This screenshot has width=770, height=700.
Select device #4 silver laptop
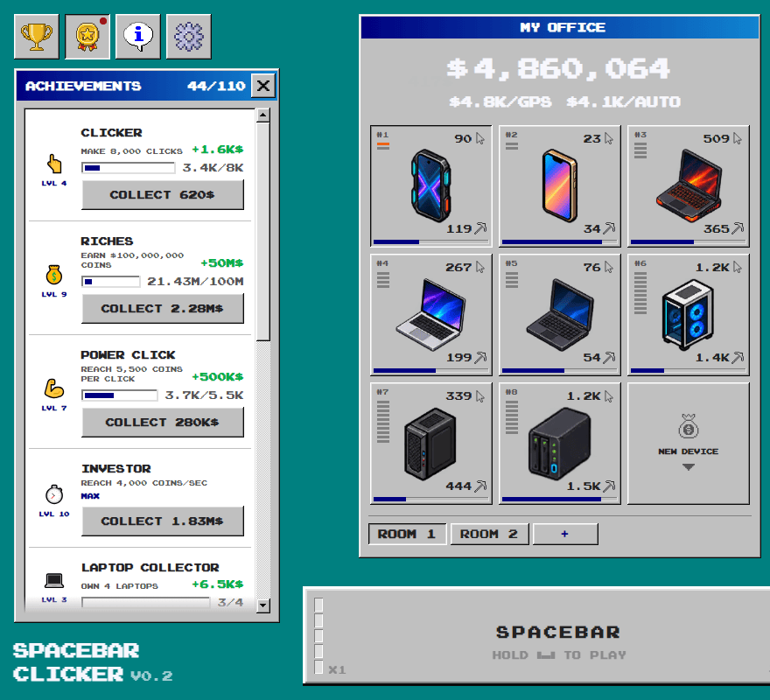(430, 314)
